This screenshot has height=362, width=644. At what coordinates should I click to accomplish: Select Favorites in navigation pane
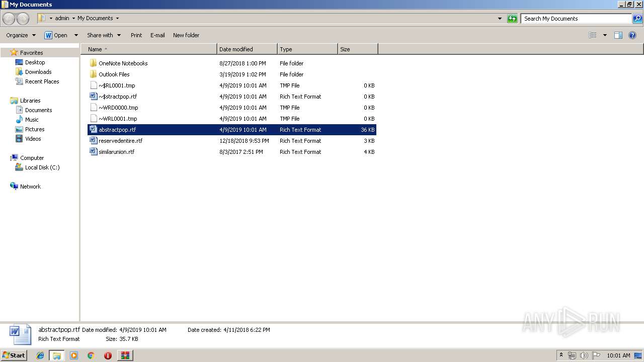(31, 53)
